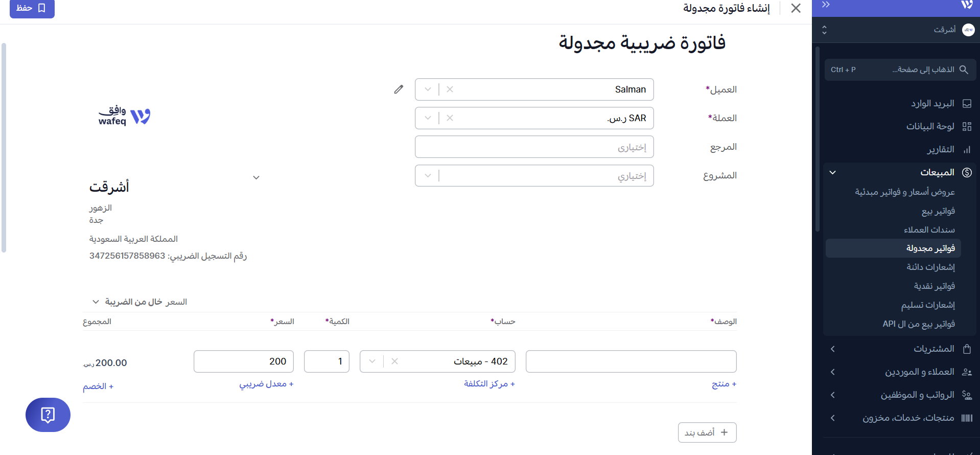Open the help chat widget

(48, 415)
